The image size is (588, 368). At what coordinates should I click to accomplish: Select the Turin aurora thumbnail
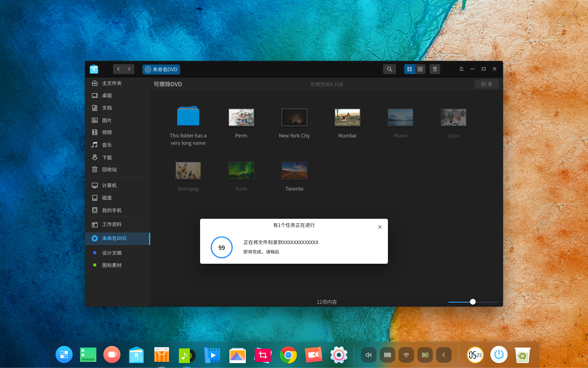coord(241,171)
